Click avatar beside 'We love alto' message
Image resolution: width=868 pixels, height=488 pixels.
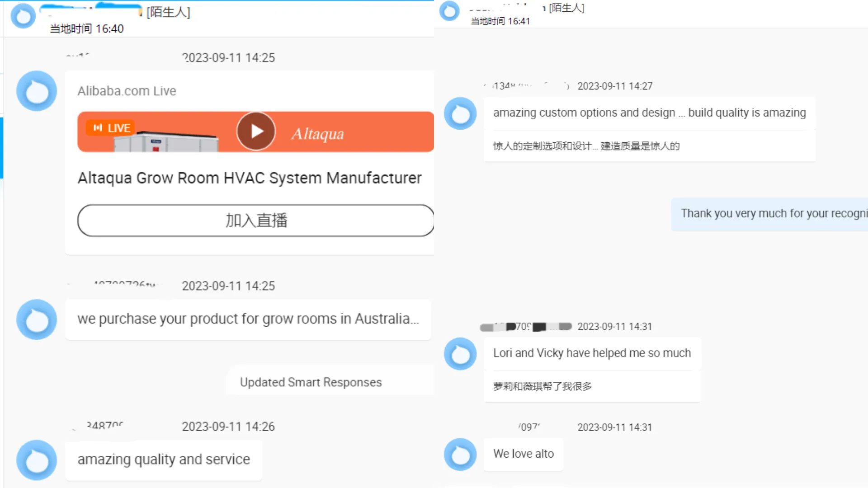pos(460,454)
